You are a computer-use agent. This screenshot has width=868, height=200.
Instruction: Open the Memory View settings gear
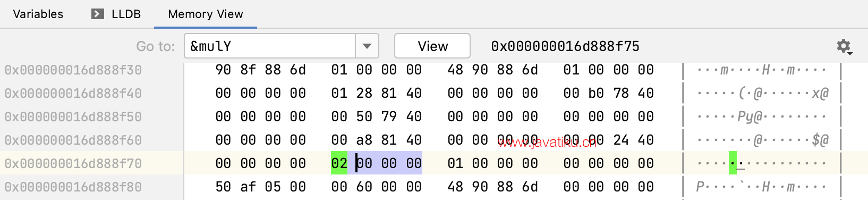click(x=844, y=47)
